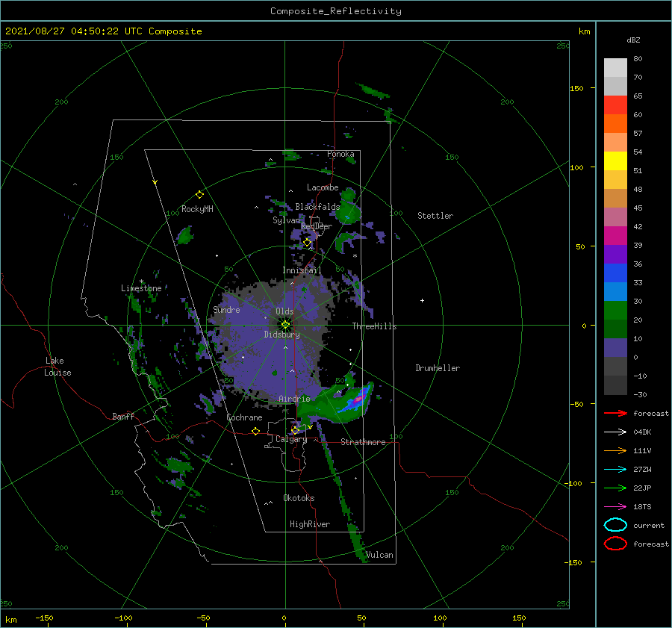Click the HighRiver label
The image size is (672, 628).
coord(310,524)
